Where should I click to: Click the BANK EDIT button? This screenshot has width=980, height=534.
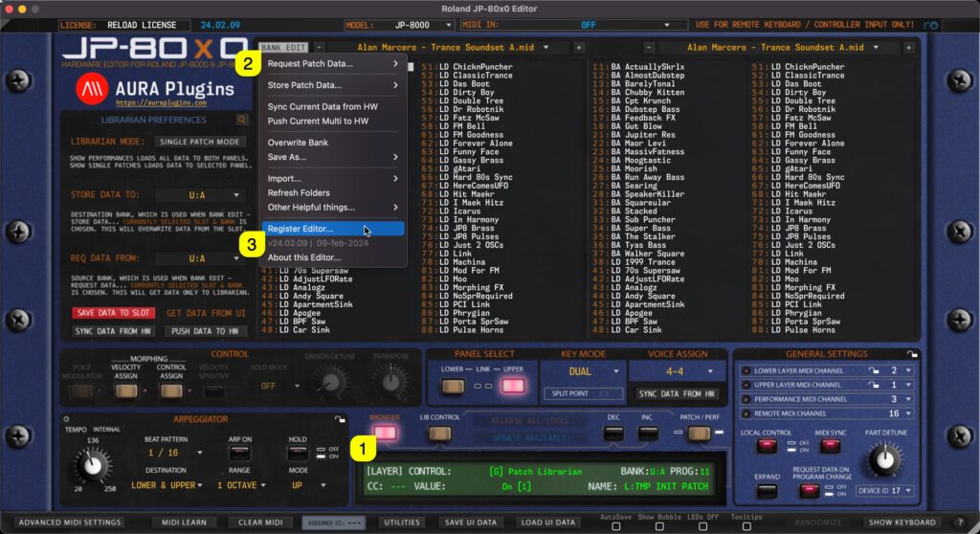[x=283, y=48]
